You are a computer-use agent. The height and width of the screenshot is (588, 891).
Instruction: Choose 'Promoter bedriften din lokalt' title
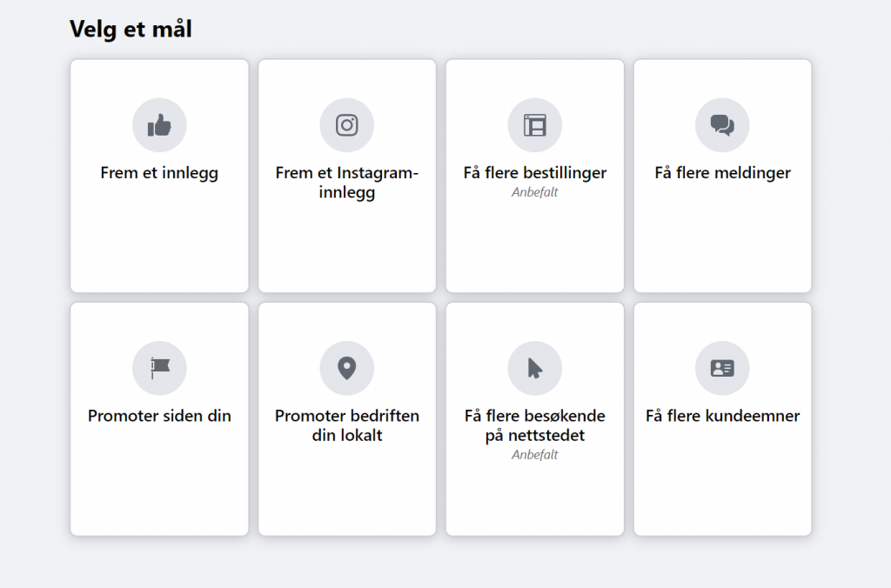pos(346,425)
